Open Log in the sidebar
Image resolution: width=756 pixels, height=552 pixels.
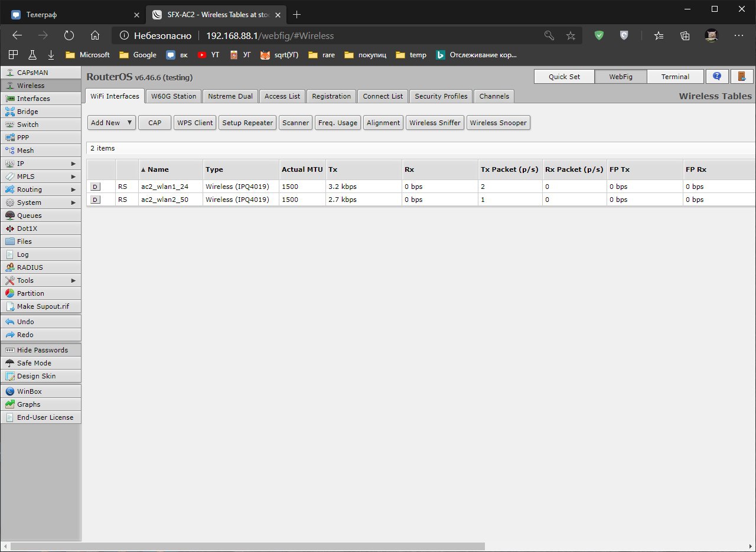[41, 254]
